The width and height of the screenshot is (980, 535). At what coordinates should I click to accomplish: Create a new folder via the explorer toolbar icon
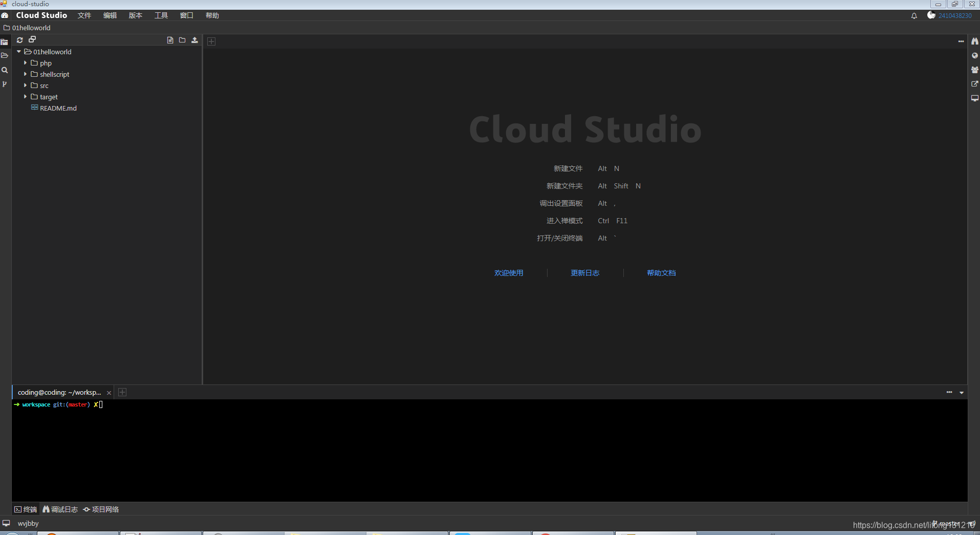(182, 40)
